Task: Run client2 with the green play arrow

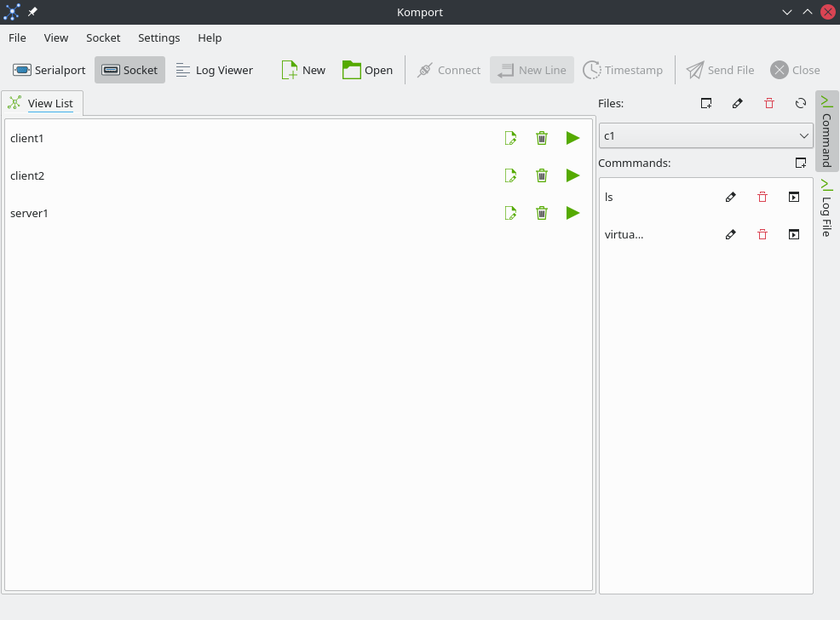Action: pos(572,175)
